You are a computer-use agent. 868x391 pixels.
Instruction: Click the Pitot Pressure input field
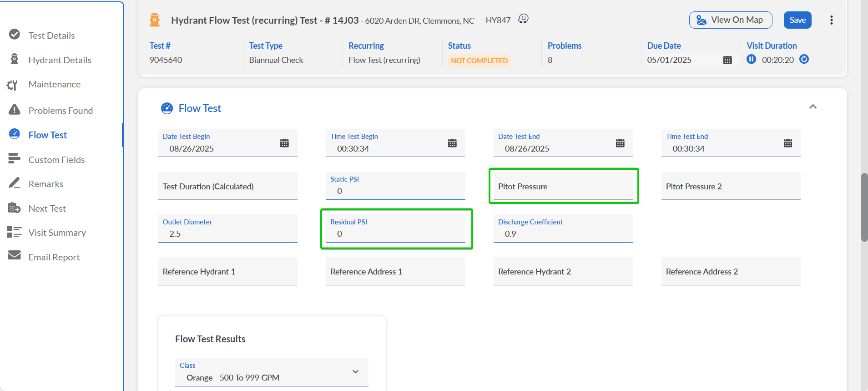[563, 187]
